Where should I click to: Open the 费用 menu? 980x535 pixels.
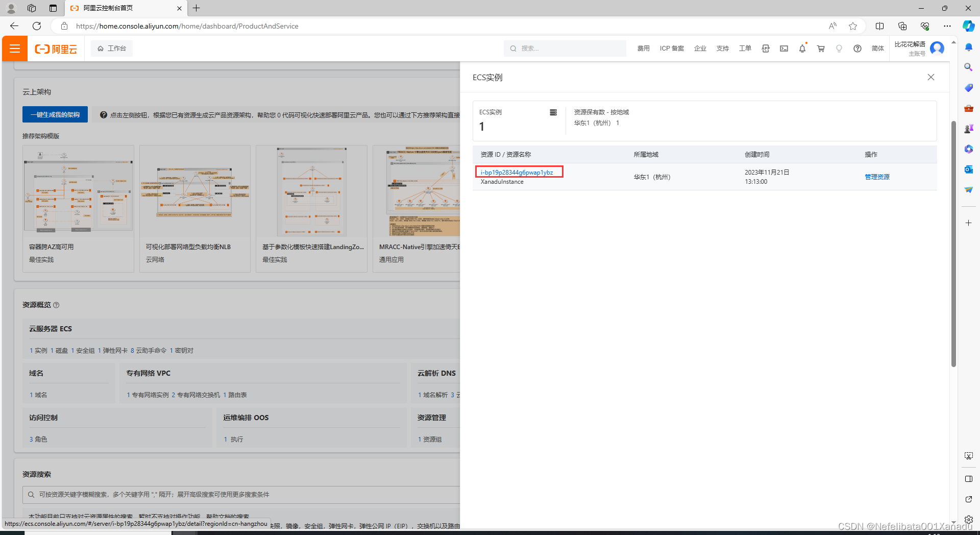[x=643, y=48]
